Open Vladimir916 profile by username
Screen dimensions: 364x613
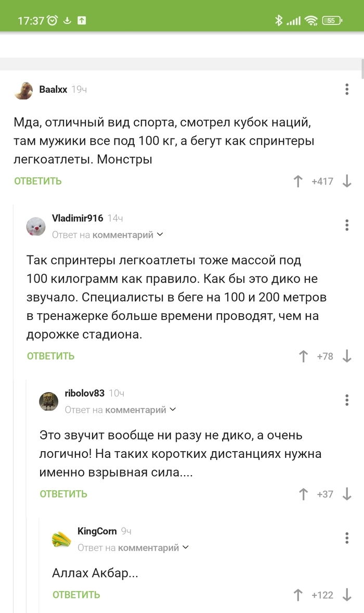[x=77, y=218]
